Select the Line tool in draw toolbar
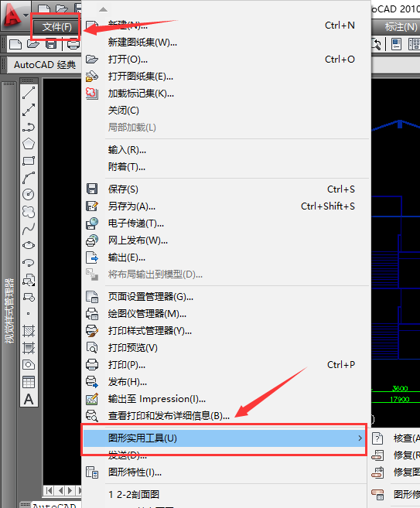 point(29,93)
